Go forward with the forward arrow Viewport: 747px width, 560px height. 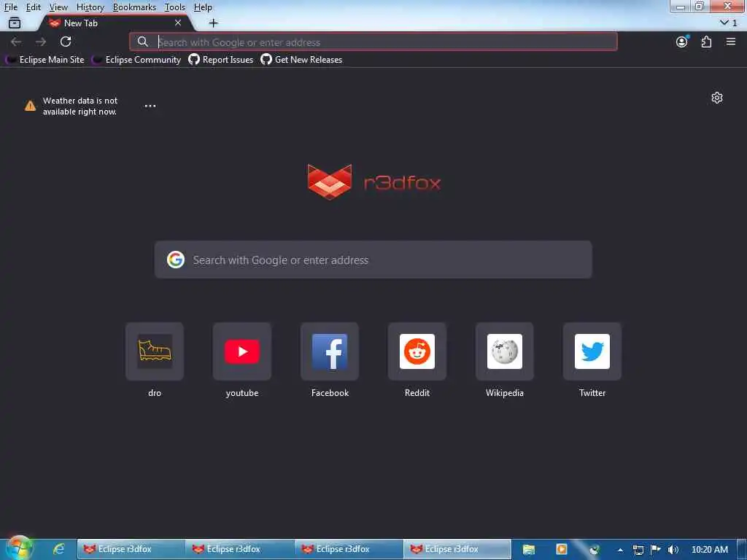pos(41,42)
